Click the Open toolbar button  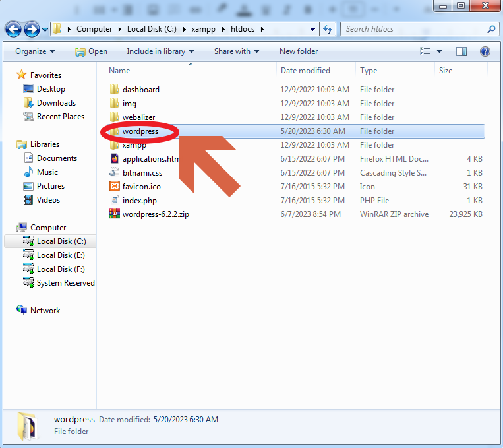[92, 51]
